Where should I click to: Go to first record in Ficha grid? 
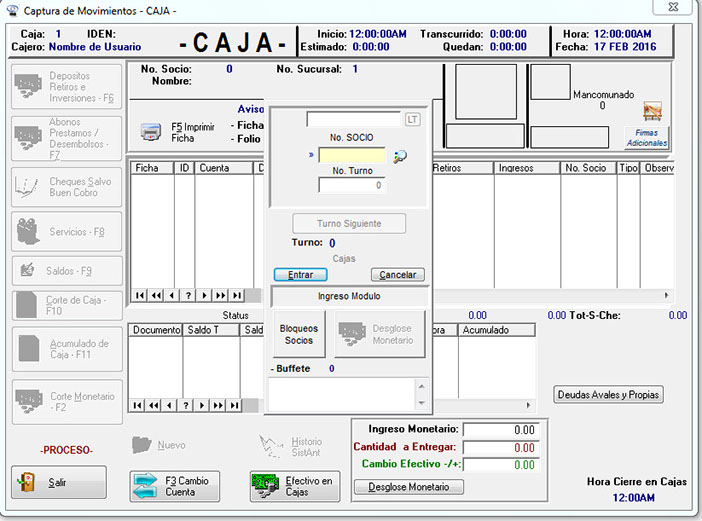pos(139,295)
